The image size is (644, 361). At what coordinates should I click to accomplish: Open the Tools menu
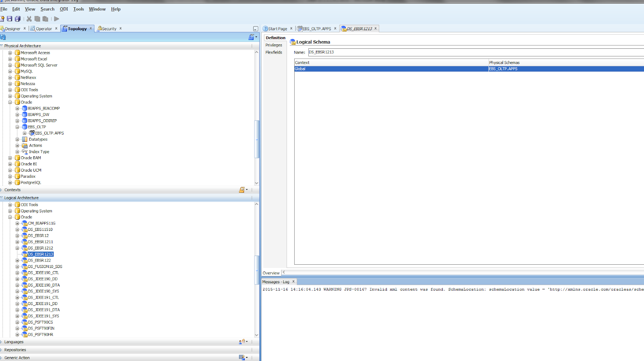pos(78,9)
